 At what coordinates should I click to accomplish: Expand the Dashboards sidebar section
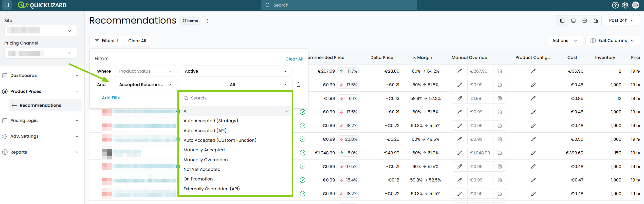tap(41, 75)
